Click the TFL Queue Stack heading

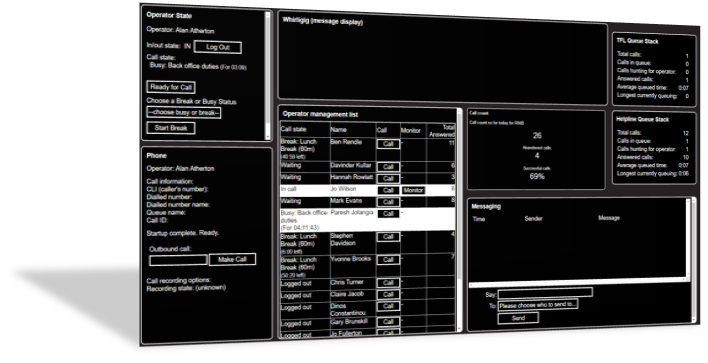637,42
